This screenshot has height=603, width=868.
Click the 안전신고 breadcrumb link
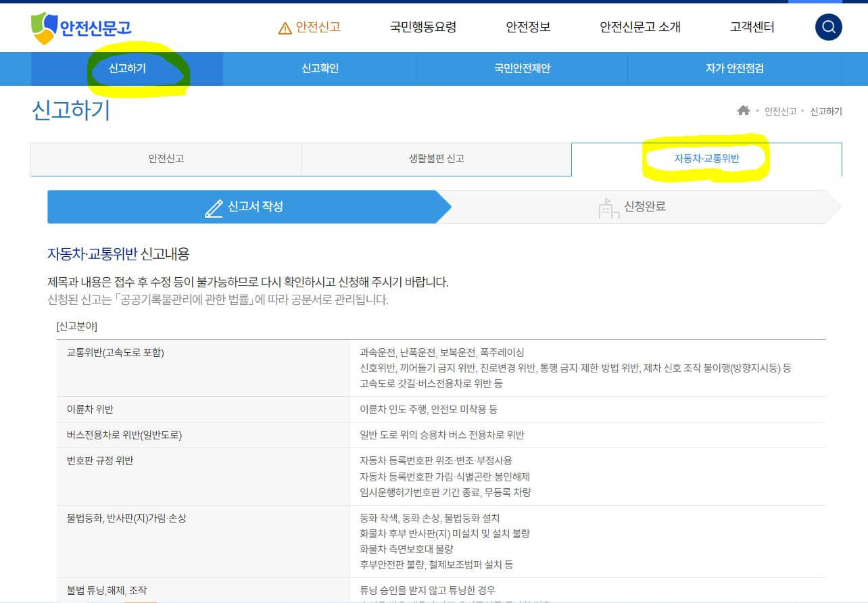tap(781, 111)
